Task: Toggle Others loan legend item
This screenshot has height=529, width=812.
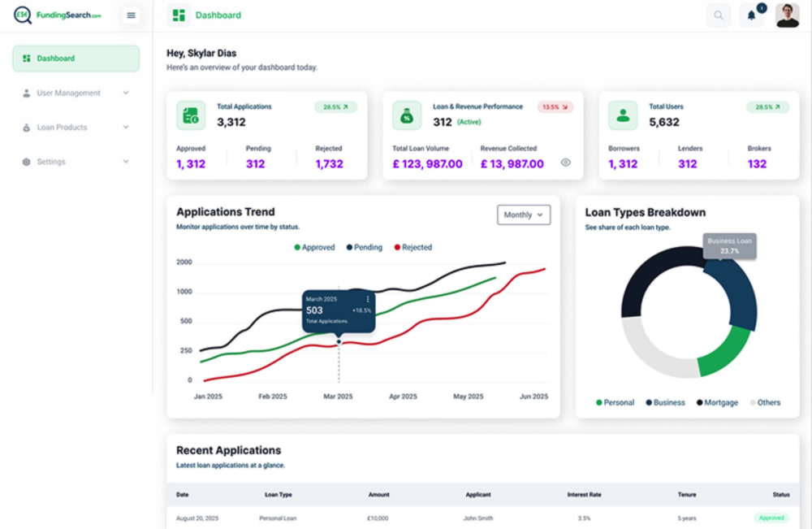Action: pos(765,402)
